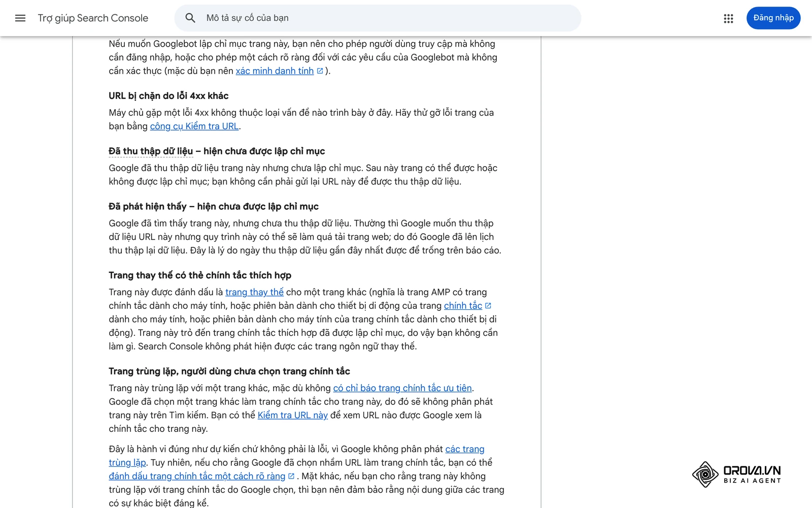
Task: Open the 'công cụ Kiểm tra URL' link
Action: click(x=194, y=126)
